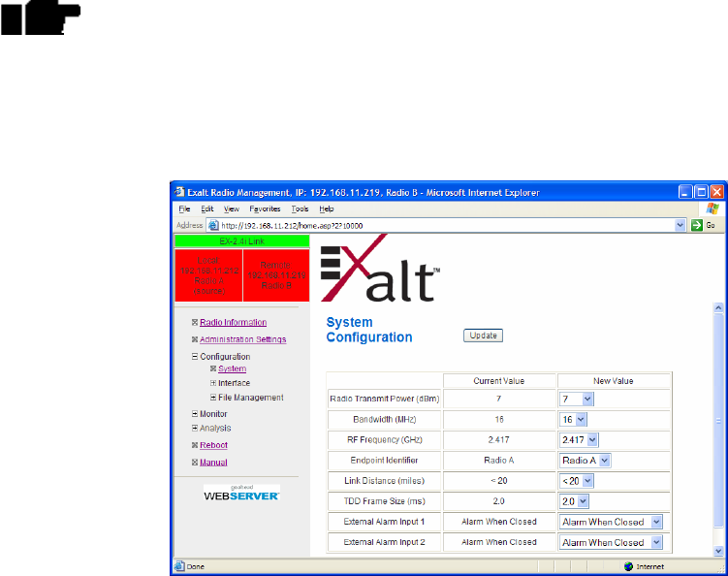Expand the Analysis tree node
The width and height of the screenshot is (728, 576).
tap(195, 428)
